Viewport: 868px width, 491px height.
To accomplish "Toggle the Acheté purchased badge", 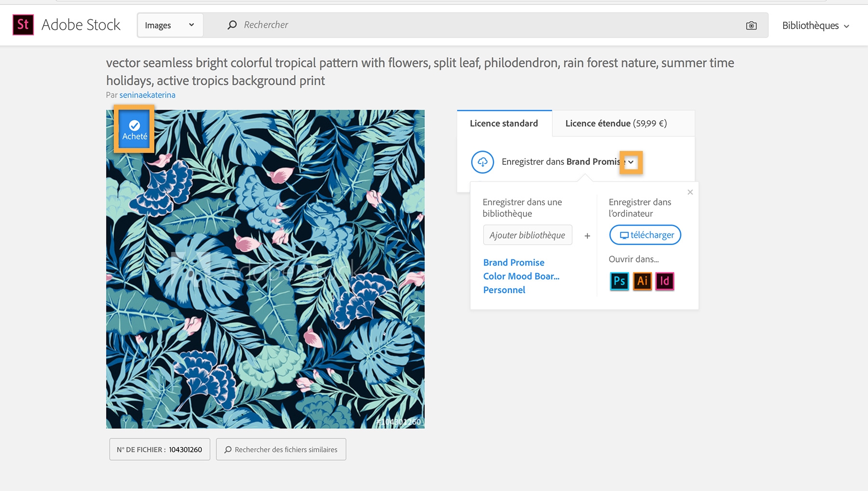I will pyautogui.click(x=135, y=130).
